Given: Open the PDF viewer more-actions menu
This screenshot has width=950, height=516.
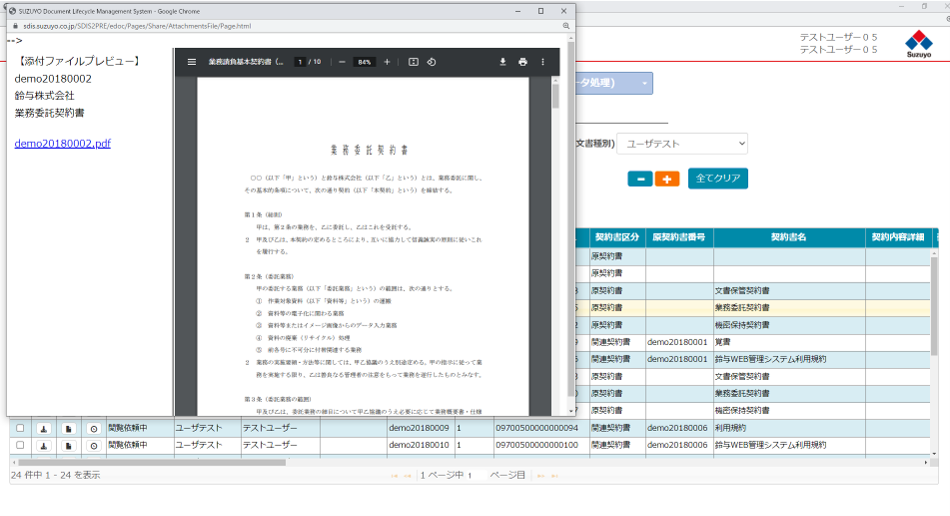Looking at the screenshot, I should pos(543,62).
